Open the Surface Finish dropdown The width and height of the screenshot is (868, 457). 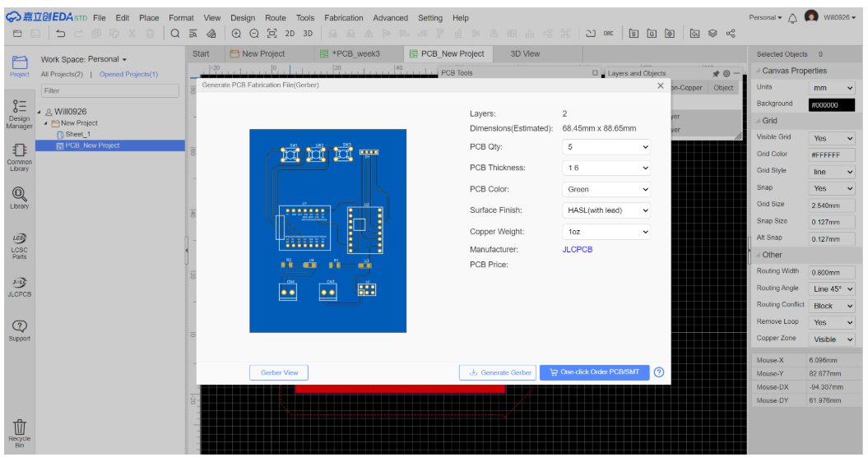click(606, 210)
